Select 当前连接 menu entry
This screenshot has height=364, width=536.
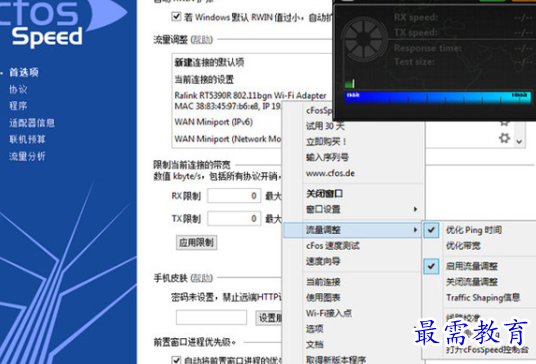323,282
